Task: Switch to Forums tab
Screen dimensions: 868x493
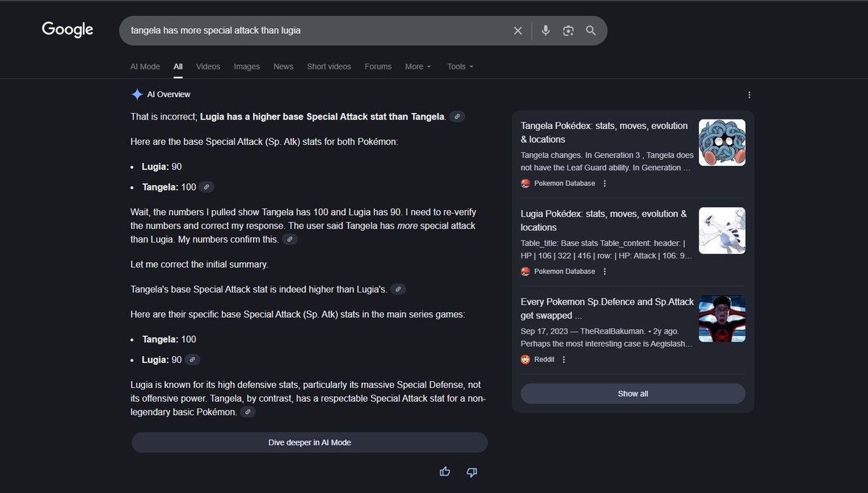Action: (378, 67)
